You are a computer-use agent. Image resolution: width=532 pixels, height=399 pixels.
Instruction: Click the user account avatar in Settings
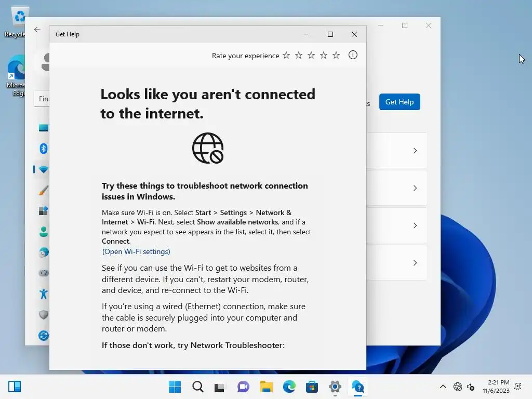[46, 62]
